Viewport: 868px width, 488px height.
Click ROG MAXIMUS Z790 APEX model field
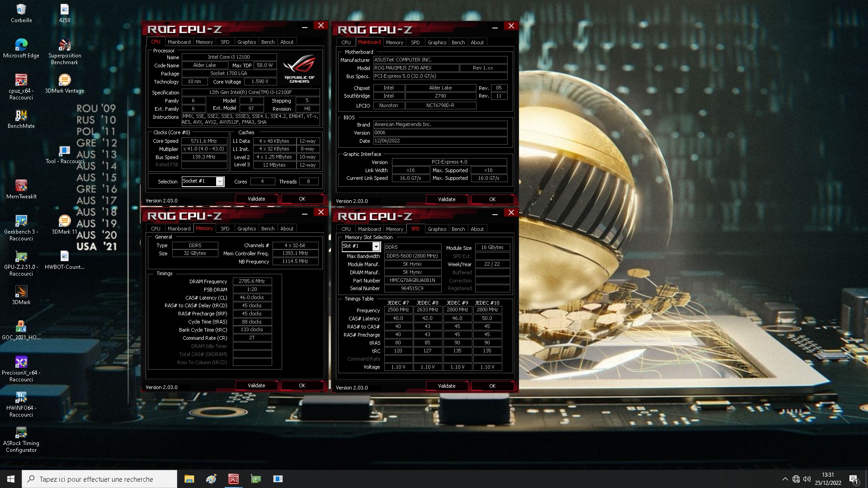click(x=416, y=68)
